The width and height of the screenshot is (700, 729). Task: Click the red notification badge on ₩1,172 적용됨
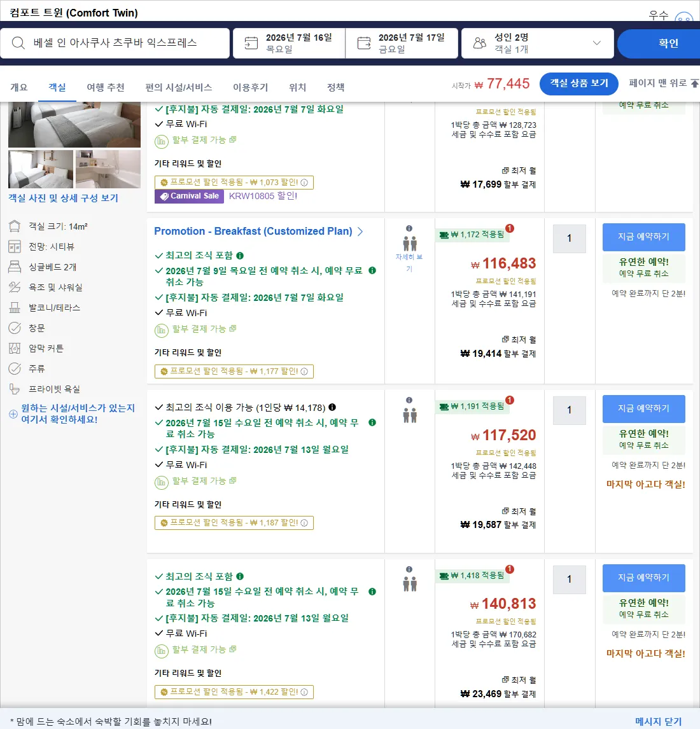[510, 228]
